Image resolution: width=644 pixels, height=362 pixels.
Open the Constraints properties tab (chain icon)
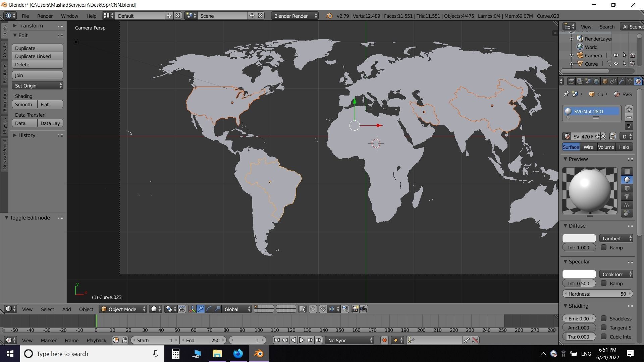(x=613, y=81)
